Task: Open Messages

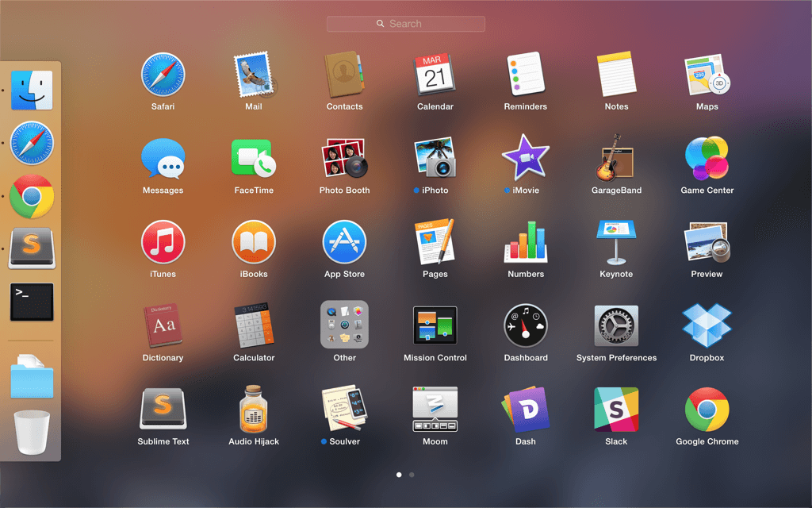Action: (163, 159)
